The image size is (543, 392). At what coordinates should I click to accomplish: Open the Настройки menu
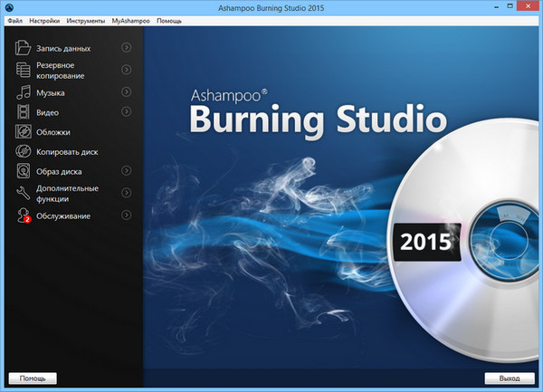44,19
